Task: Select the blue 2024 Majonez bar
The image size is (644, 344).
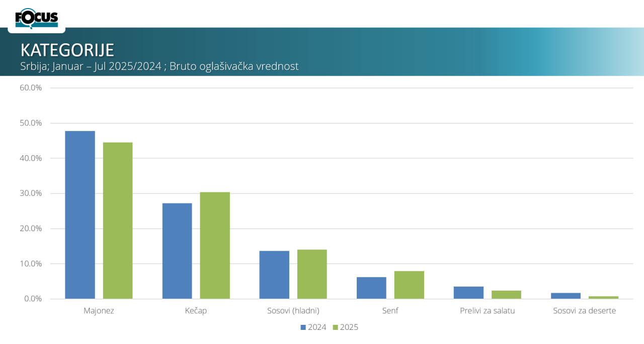Action: tap(80, 215)
